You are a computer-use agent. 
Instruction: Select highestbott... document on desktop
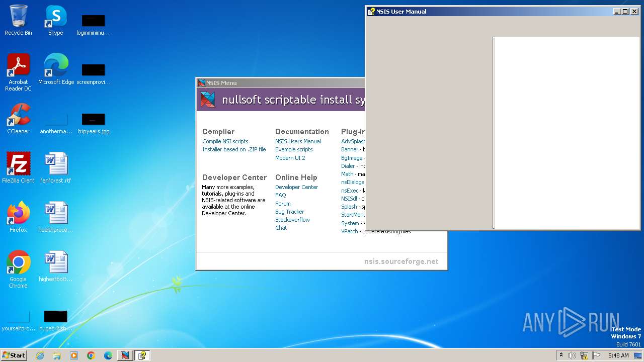(56, 266)
